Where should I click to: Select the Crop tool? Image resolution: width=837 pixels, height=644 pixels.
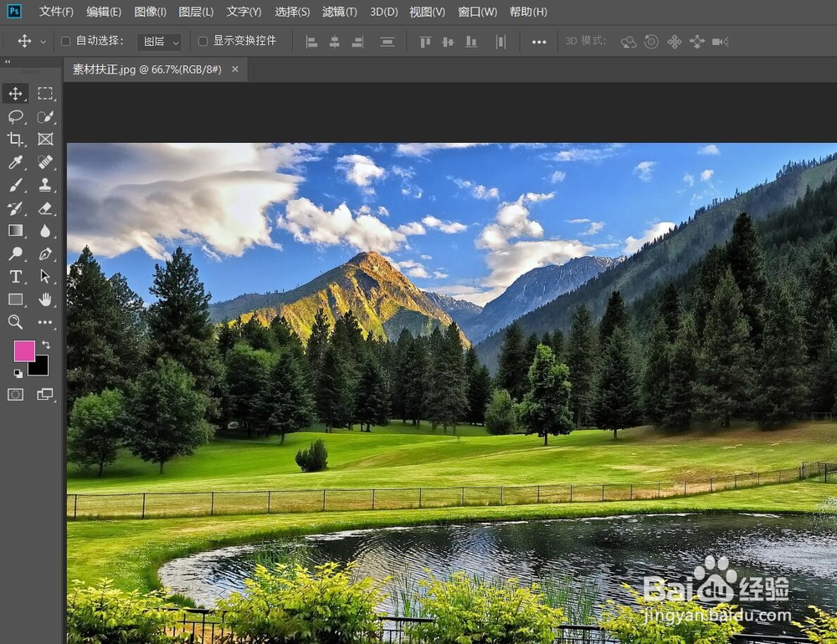click(15, 140)
